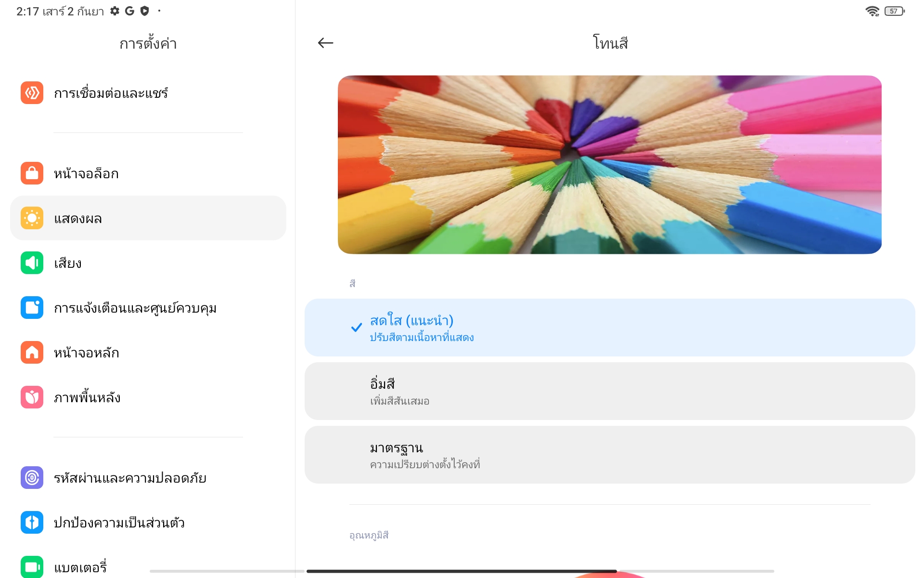Open หน้าจอล็อก settings
The image size is (924, 578).
148,173
